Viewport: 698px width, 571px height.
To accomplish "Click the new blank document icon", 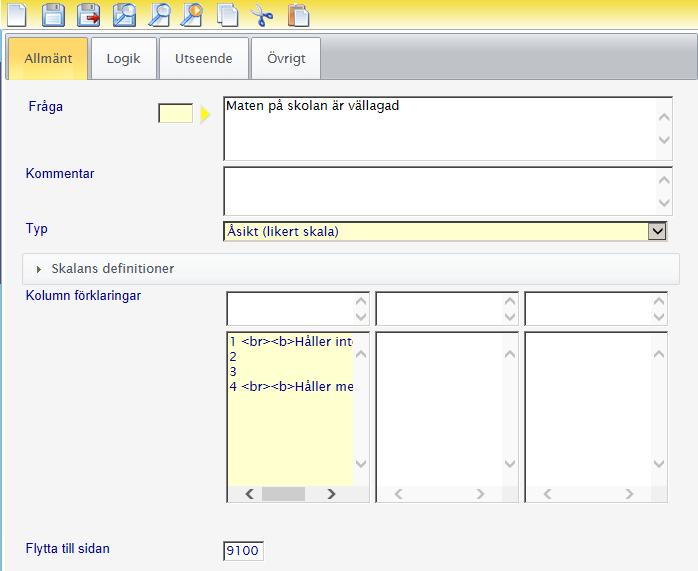I will pos(17,15).
